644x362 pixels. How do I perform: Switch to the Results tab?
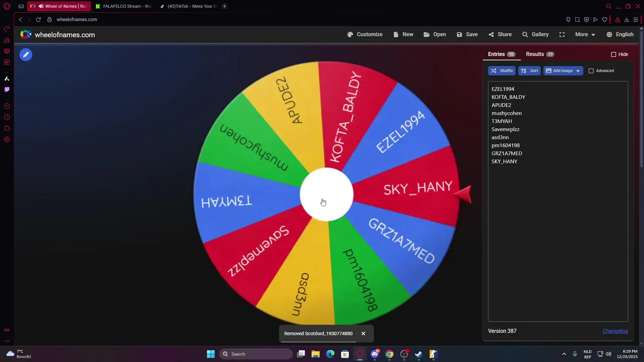pyautogui.click(x=540, y=54)
